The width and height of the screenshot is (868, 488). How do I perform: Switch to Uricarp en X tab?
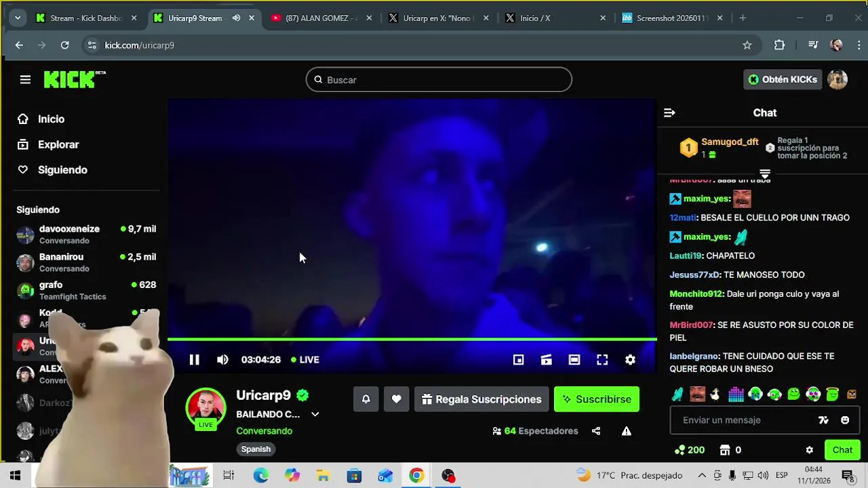439,18
